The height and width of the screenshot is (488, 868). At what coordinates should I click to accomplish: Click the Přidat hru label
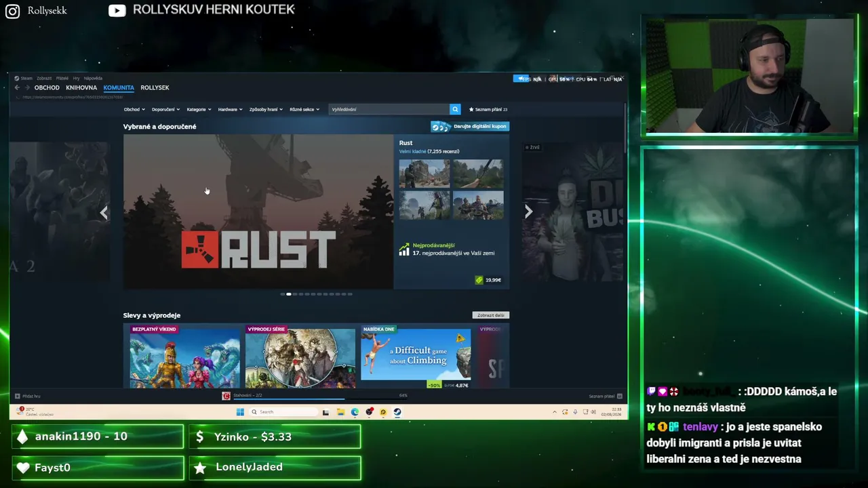(31, 396)
